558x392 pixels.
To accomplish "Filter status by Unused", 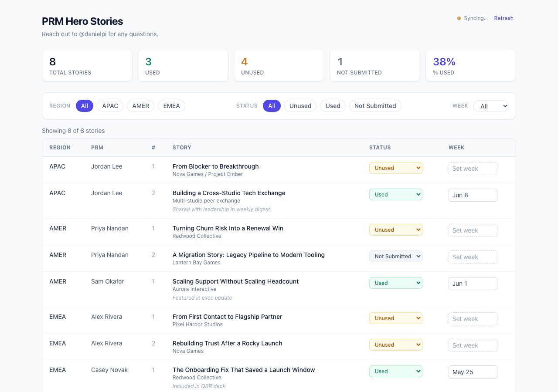I will 300,106.
